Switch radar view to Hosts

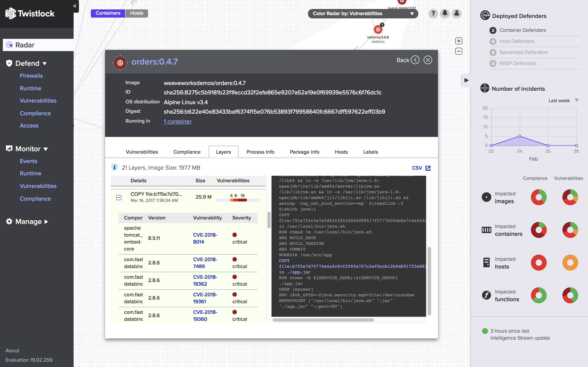[x=136, y=13]
